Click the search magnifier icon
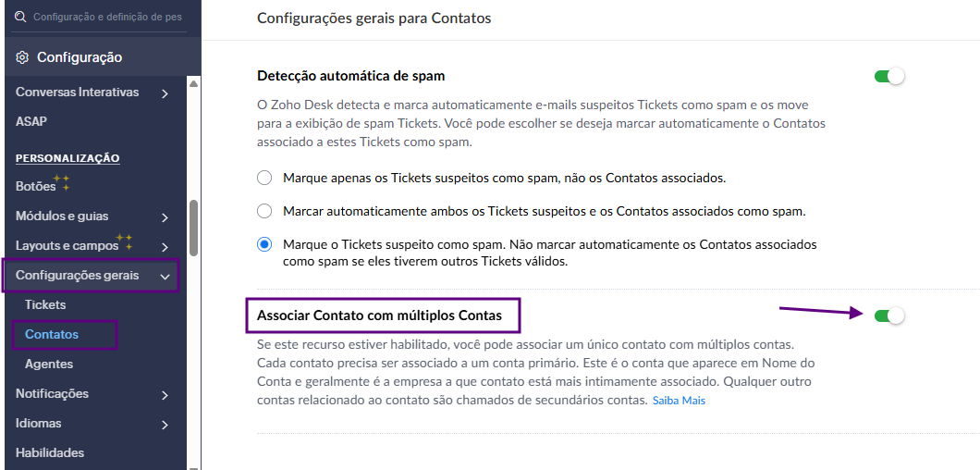 click(20, 17)
